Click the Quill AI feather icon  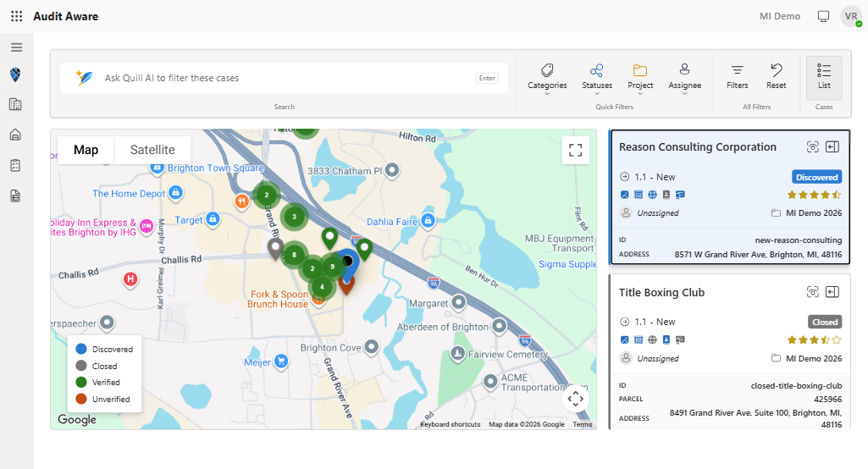tap(84, 78)
